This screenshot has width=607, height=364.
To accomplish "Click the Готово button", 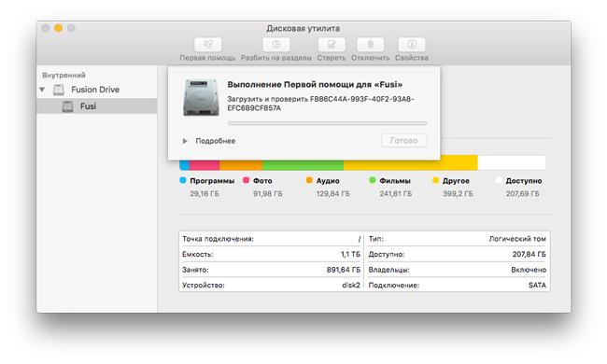I will click(x=404, y=140).
